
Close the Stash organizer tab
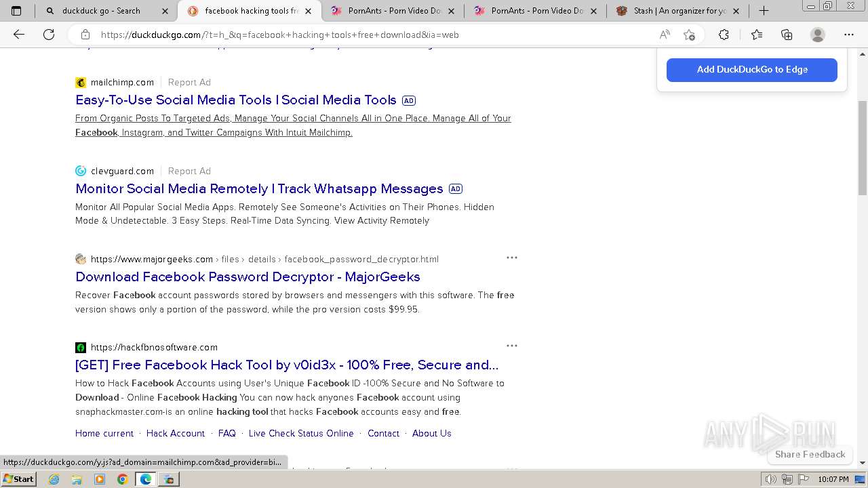tap(736, 11)
